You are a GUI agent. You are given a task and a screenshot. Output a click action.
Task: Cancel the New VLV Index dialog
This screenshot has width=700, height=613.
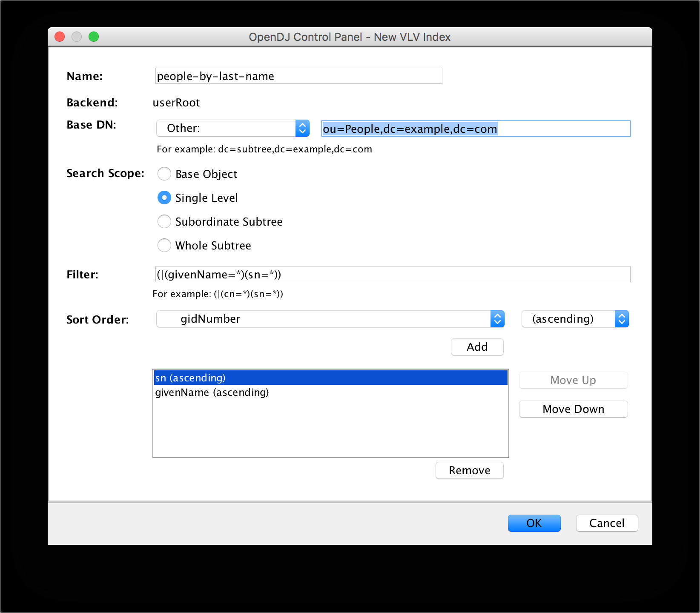click(x=606, y=523)
